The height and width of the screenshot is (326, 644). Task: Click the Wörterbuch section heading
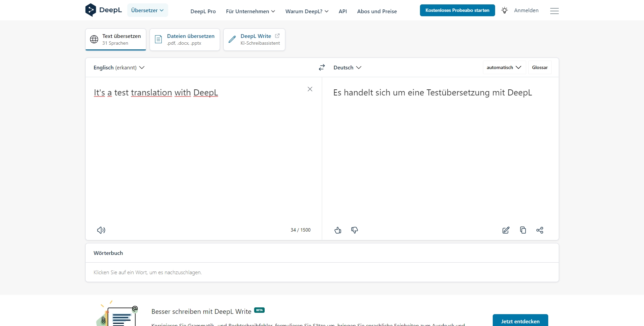pyautogui.click(x=108, y=253)
